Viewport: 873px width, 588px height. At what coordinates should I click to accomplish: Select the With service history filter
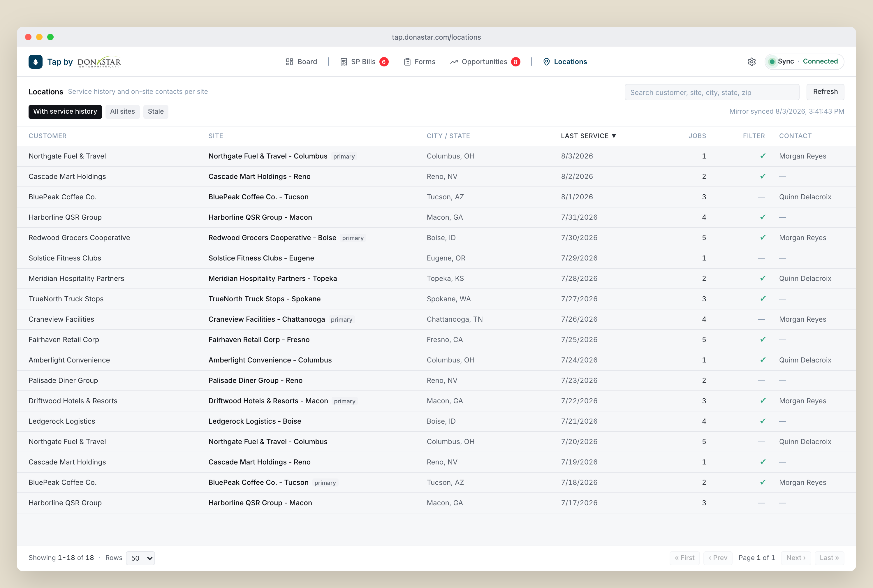click(65, 111)
